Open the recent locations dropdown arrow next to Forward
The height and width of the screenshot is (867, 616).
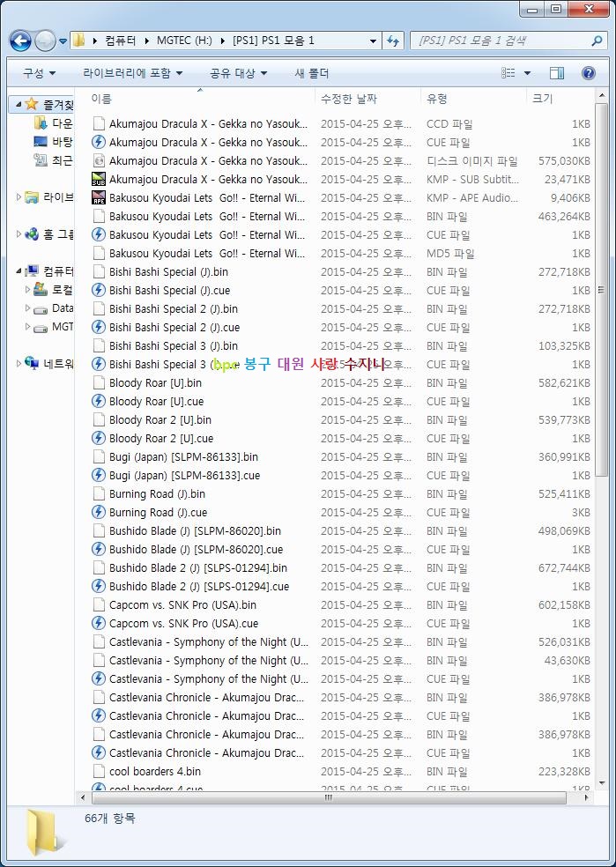[x=63, y=41]
